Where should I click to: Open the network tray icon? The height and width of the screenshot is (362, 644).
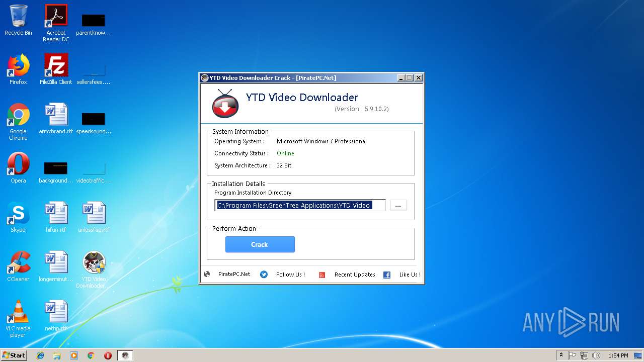point(584,355)
